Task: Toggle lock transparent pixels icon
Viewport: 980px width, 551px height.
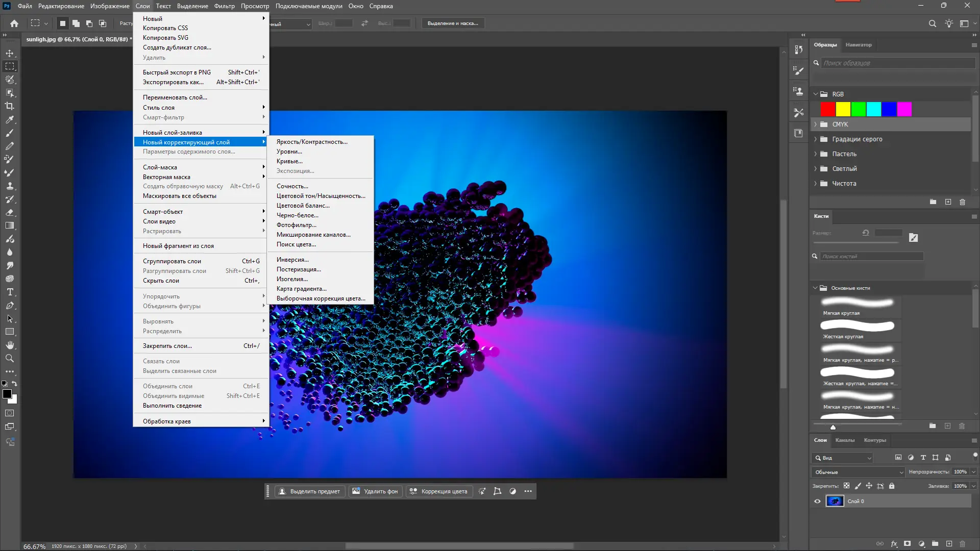Action: click(847, 486)
